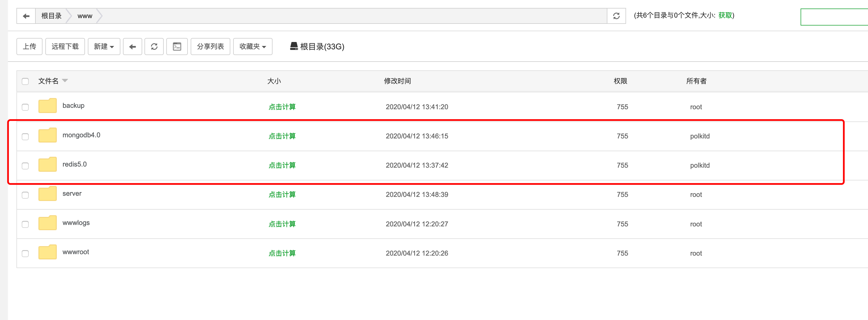Check the backup row checkbox
This screenshot has width=868, height=320.
(x=25, y=107)
